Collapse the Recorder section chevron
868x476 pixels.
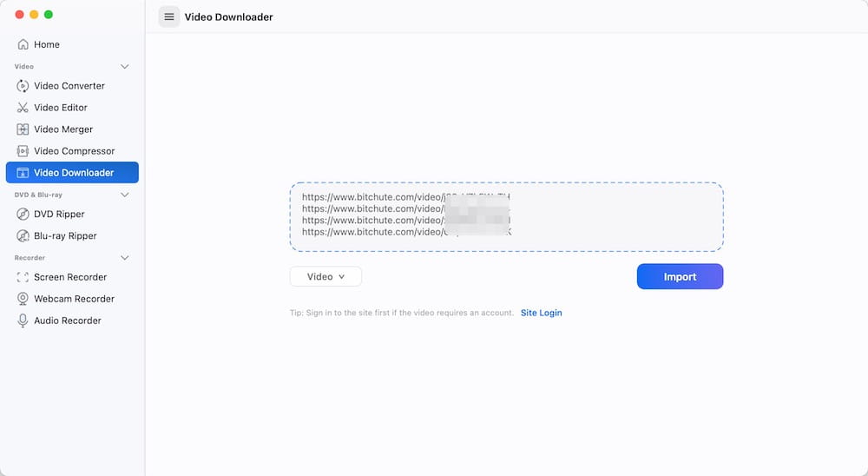point(124,258)
